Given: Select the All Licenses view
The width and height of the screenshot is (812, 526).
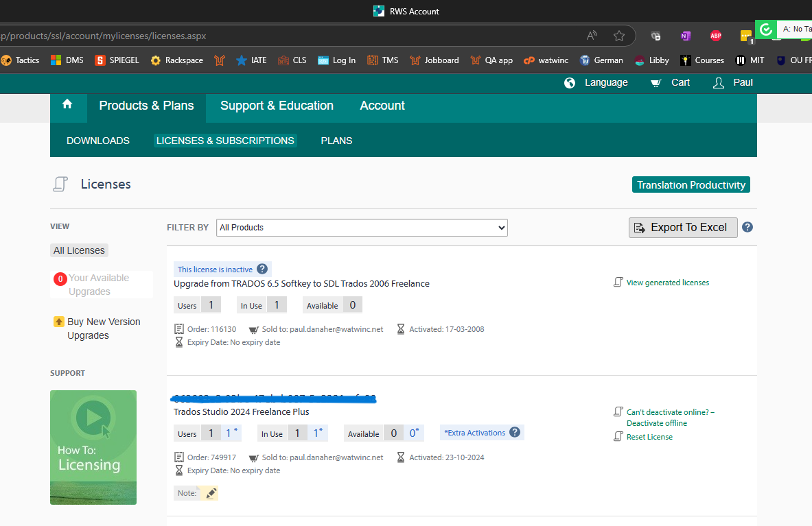Looking at the screenshot, I should click(x=79, y=250).
